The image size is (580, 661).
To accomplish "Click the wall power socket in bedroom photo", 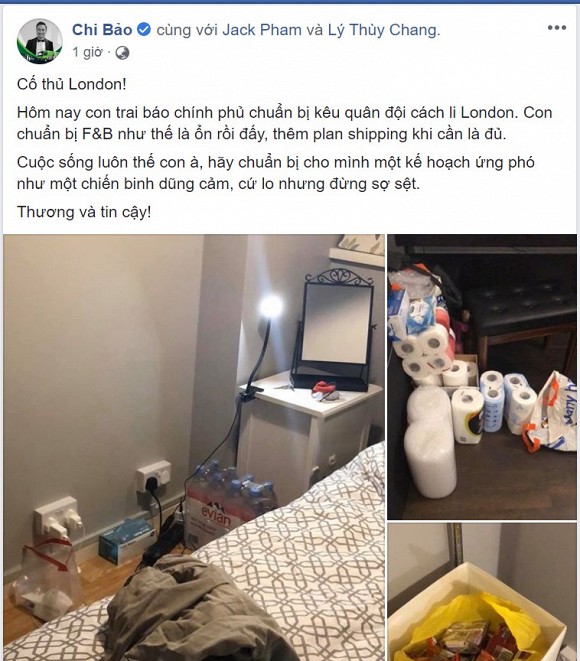I will click(154, 476).
